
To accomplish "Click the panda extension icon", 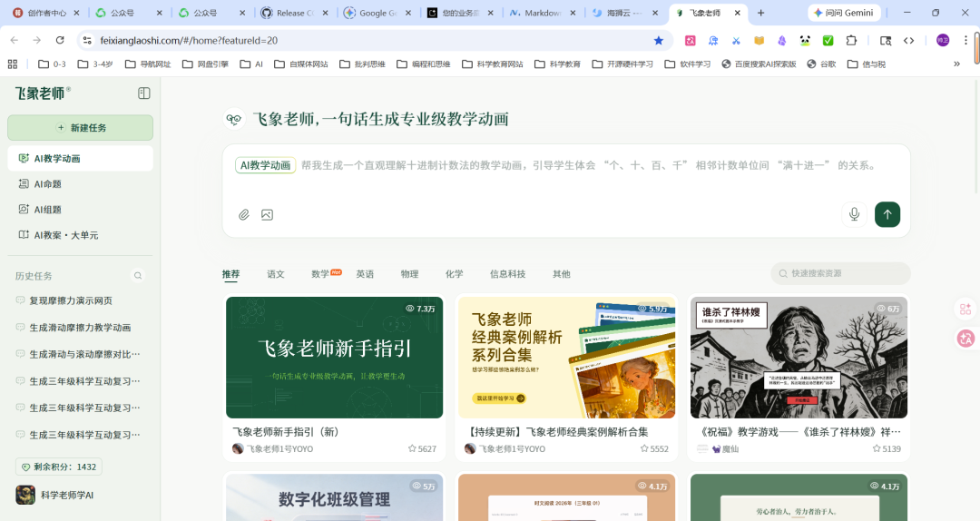I will [x=805, y=40].
